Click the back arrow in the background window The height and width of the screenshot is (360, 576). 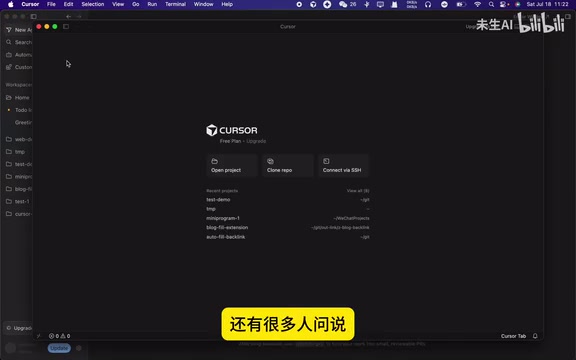click(x=69, y=17)
